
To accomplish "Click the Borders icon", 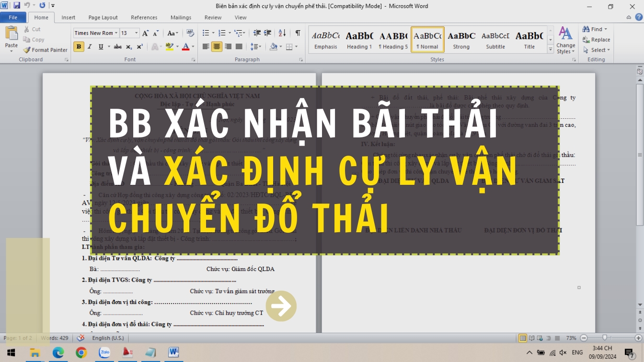I will (x=289, y=46).
